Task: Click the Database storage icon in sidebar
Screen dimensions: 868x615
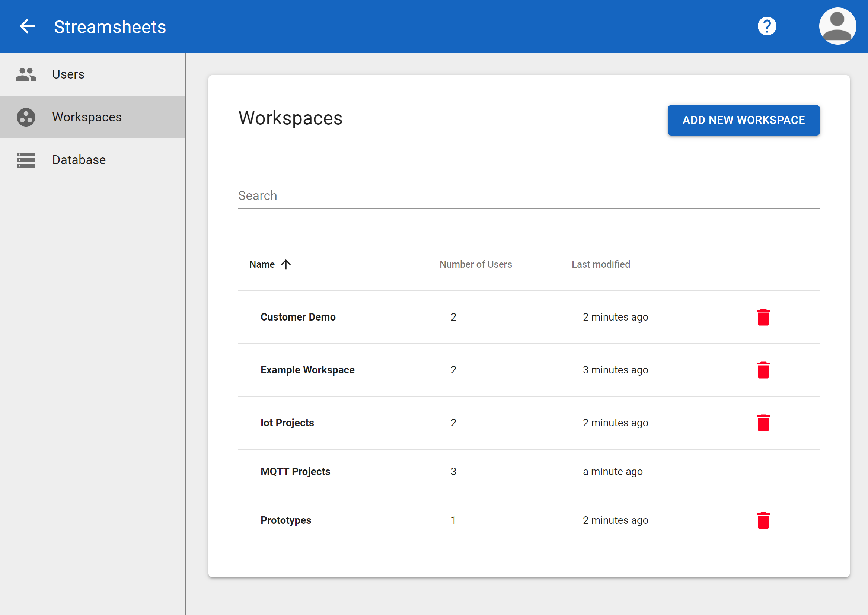Action: [26, 160]
